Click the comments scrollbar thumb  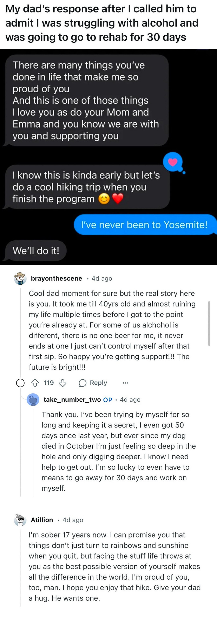point(209,324)
